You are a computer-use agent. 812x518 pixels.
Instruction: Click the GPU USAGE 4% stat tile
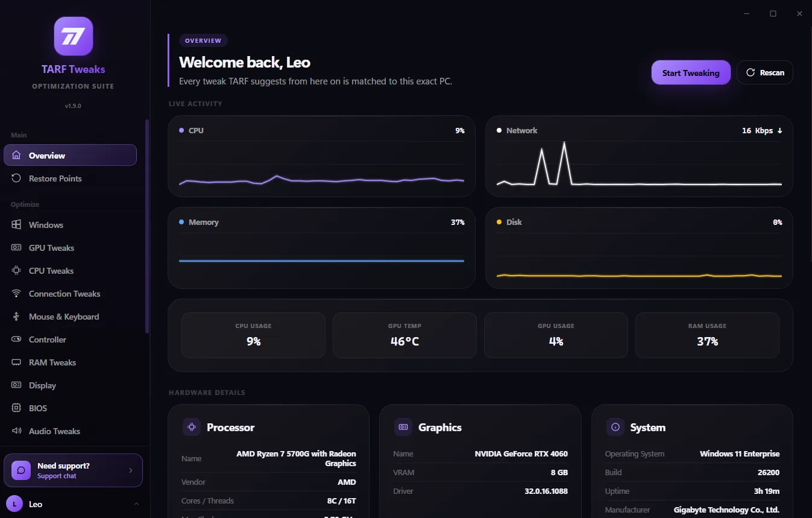pos(556,335)
